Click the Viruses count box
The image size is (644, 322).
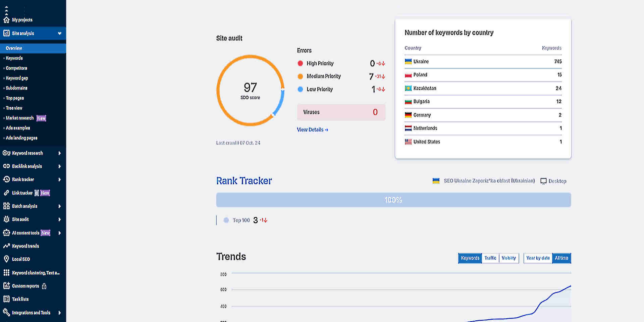click(341, 112)
